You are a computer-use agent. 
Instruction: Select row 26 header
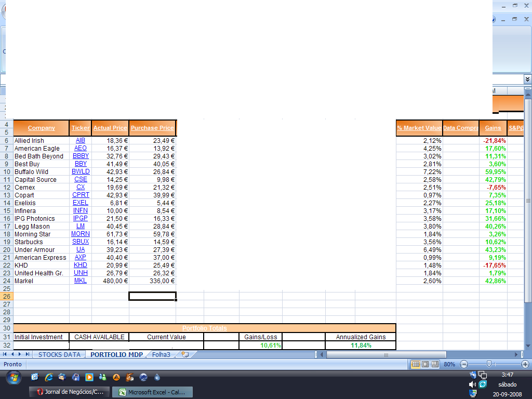coord(7,296)
